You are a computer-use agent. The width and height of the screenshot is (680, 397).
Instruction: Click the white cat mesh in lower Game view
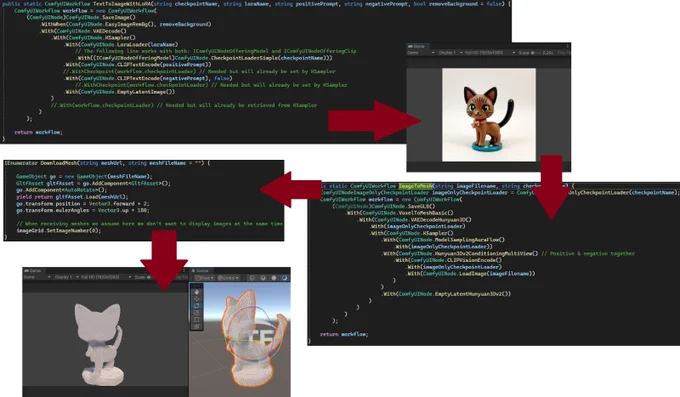pos(100,344)
